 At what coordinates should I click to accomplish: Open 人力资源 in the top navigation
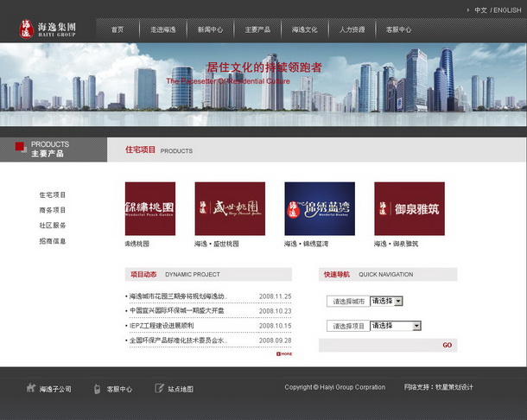[352, 29]
